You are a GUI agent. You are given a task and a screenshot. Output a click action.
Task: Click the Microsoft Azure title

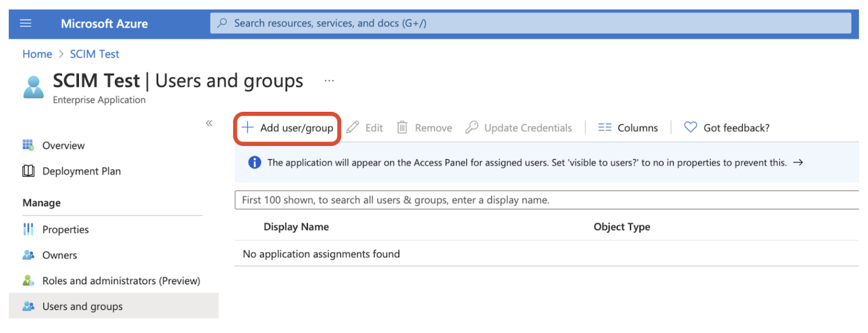tap(104, 24)
